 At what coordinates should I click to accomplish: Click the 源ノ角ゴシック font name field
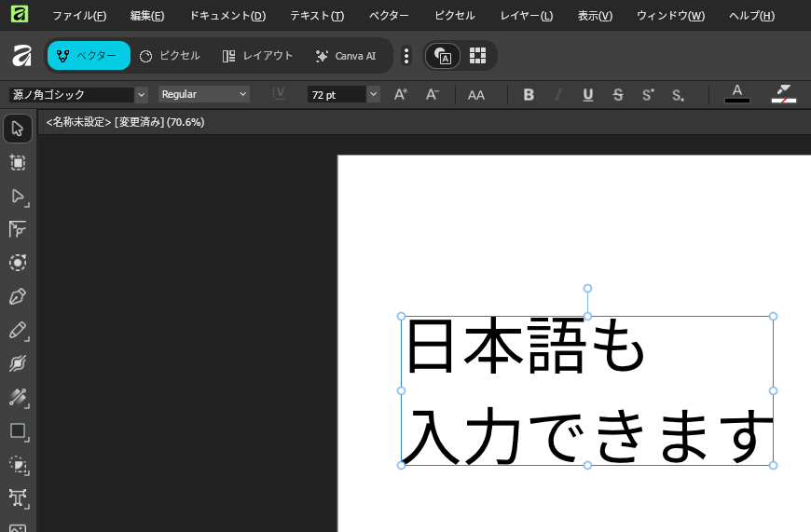72,95
